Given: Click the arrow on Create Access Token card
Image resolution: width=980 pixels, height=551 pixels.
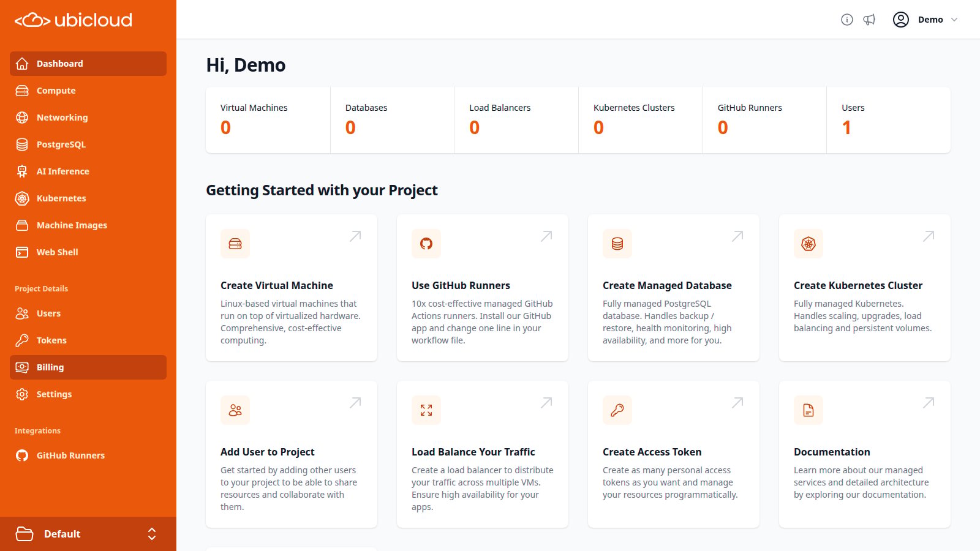Looking at the screenshot, I should (x=737, y=403).
